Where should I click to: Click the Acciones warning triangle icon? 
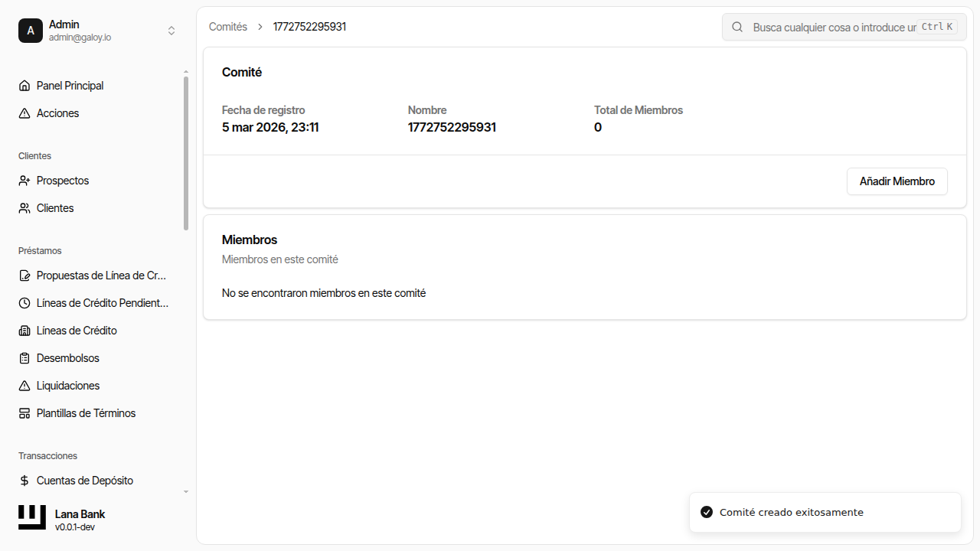click(24, 113)
